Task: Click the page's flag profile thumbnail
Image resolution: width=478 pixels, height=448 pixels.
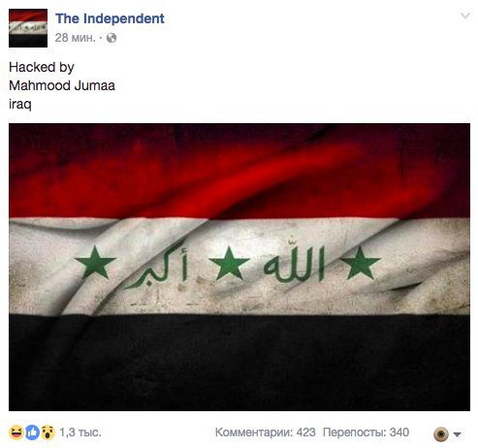Action: tap(28, 28)
